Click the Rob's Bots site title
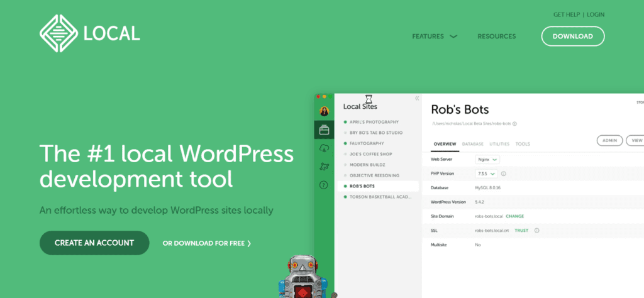The height and width of the screenshot is (298, 644). pos(460,109)
